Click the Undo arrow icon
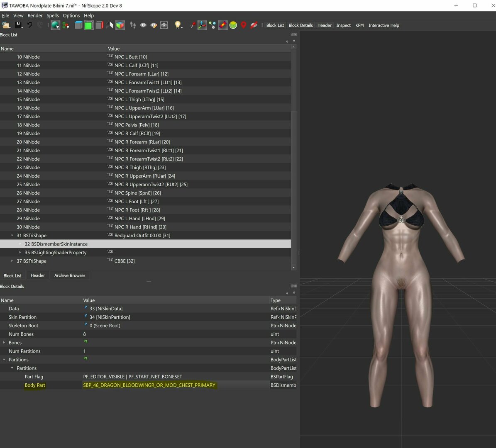This screenshot has height=448, width=496. click(x=30, y=25)
